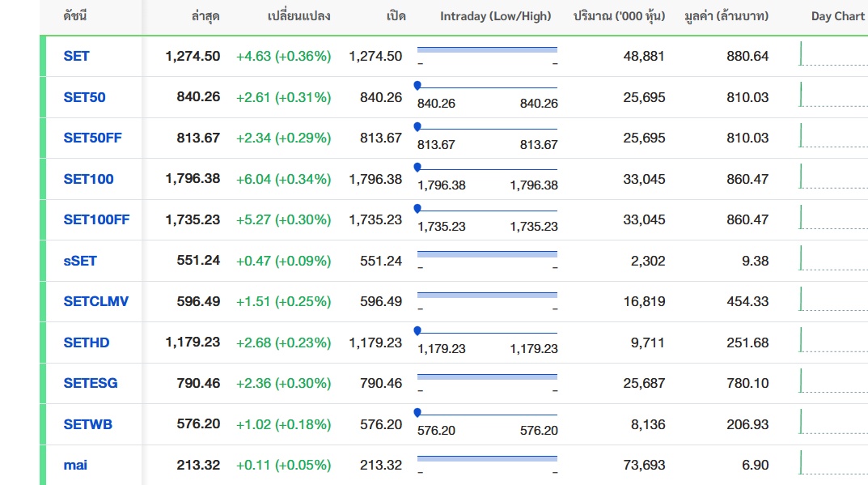
Task: Click the sSET index link
Action: coord(80,261)
